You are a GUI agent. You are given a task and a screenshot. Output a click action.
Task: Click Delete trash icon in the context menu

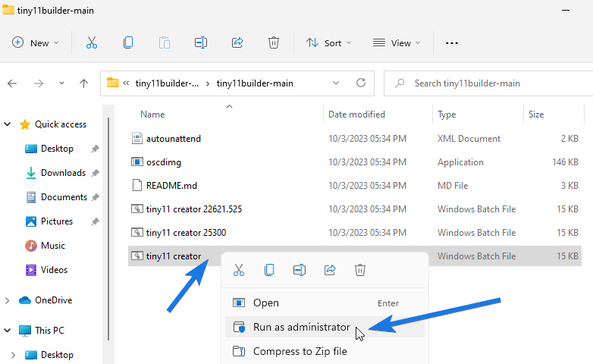(x=360, y=270)
